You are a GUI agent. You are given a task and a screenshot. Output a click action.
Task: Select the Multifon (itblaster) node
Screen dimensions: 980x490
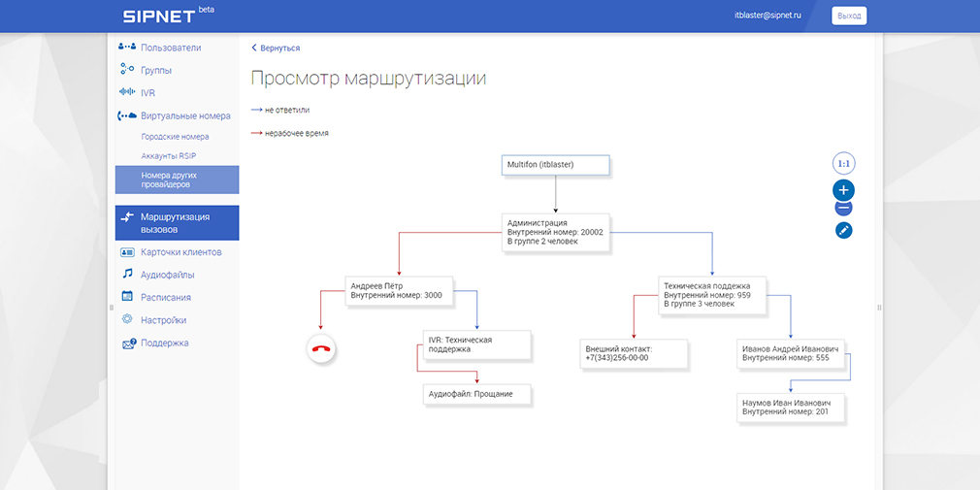[555, 165]
